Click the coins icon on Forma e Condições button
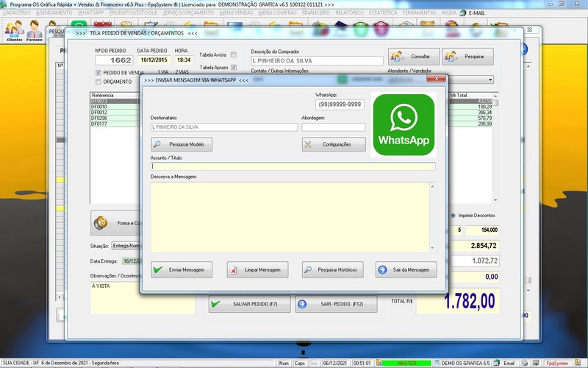 point(101,223)
